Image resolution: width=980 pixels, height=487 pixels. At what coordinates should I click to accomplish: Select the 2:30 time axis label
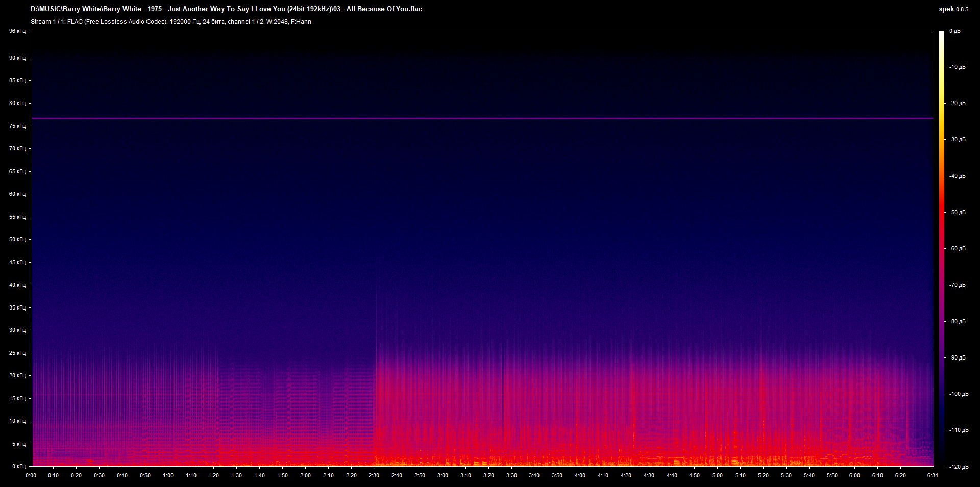click(374, 475)
